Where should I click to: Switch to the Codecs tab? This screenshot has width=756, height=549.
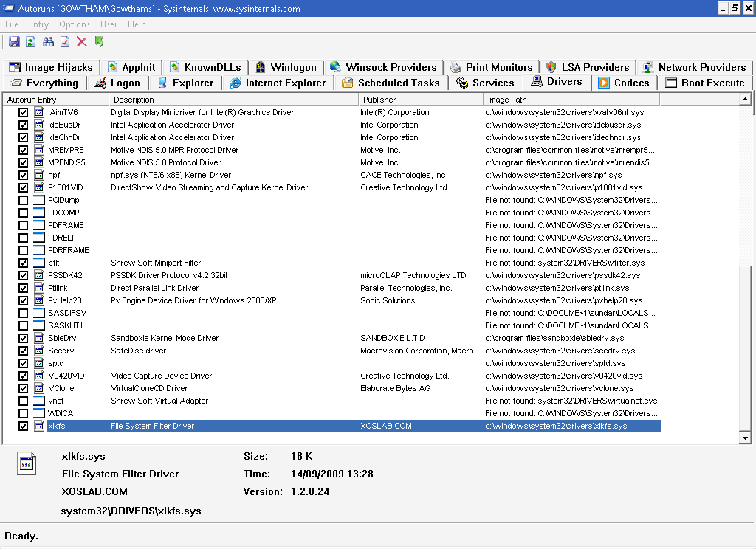click(x=623, y=83)
